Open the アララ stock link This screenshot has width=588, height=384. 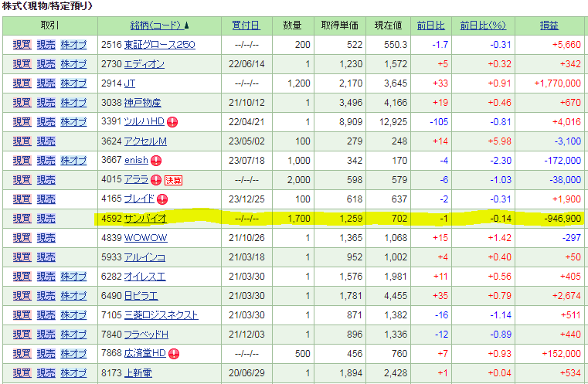pyautogui.click(x=136, y=180)
